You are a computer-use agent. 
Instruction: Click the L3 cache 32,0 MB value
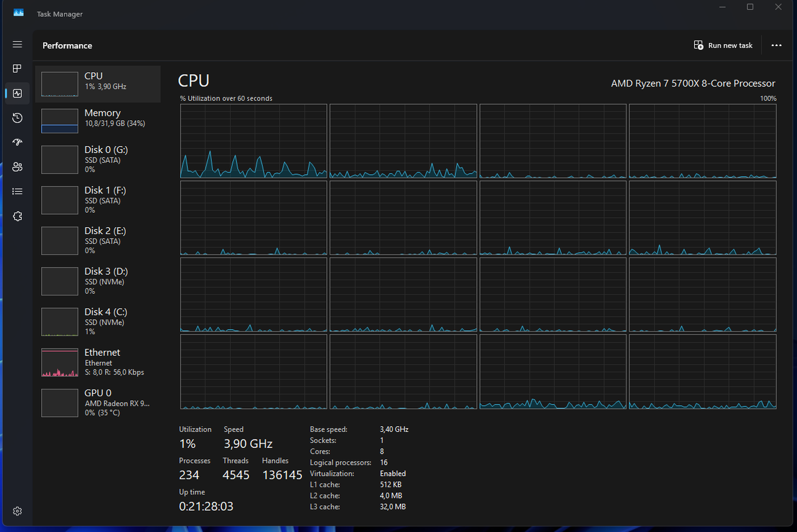(393, 507)
